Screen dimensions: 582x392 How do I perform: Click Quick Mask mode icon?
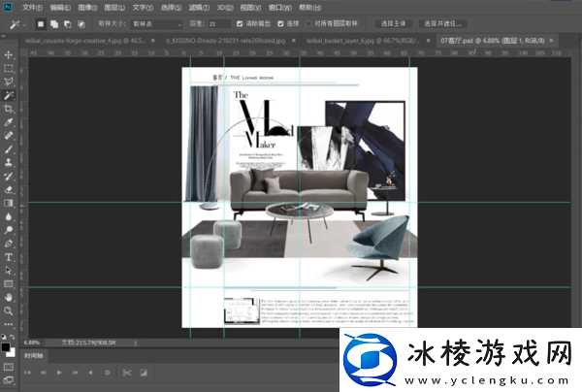[8, 367]
